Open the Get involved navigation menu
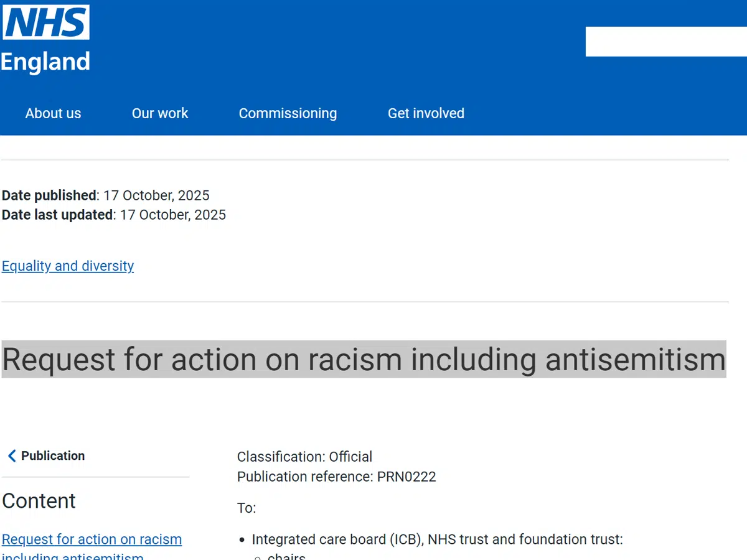This screenshot has height=560, width=747. click(x=426, y=113)
